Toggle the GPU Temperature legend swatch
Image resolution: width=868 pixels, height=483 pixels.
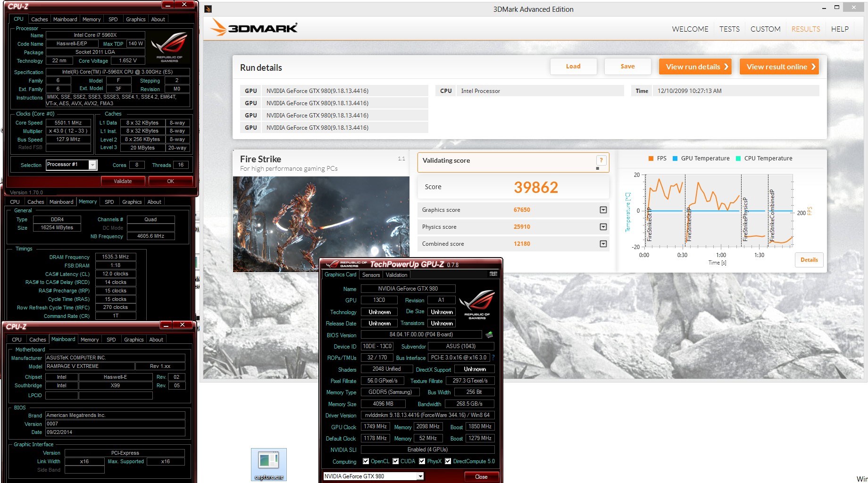coord(675,158)
